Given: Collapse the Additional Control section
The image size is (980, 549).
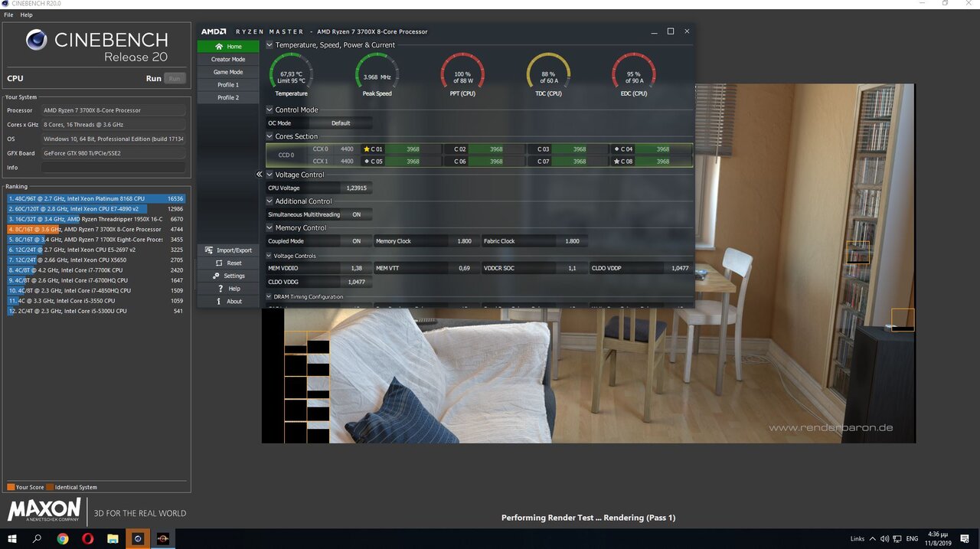Looking at the screenshot, I should (269, 201).
